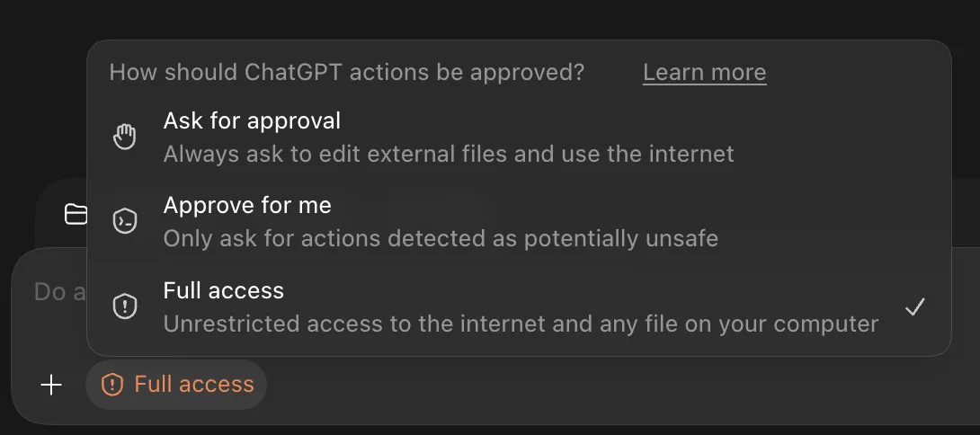Click the orange Full access label text
This screenshot has height=435, width=980.
[x=194, y=384]
